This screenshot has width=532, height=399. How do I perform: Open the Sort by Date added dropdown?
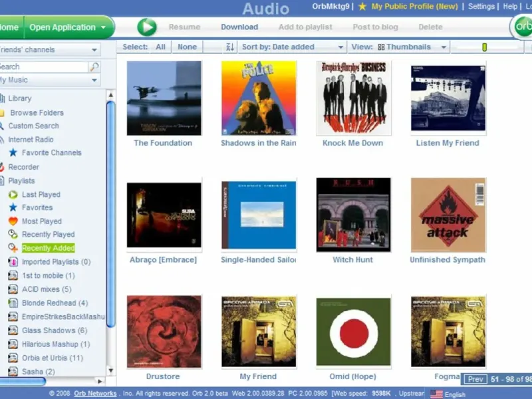(292, 47)
